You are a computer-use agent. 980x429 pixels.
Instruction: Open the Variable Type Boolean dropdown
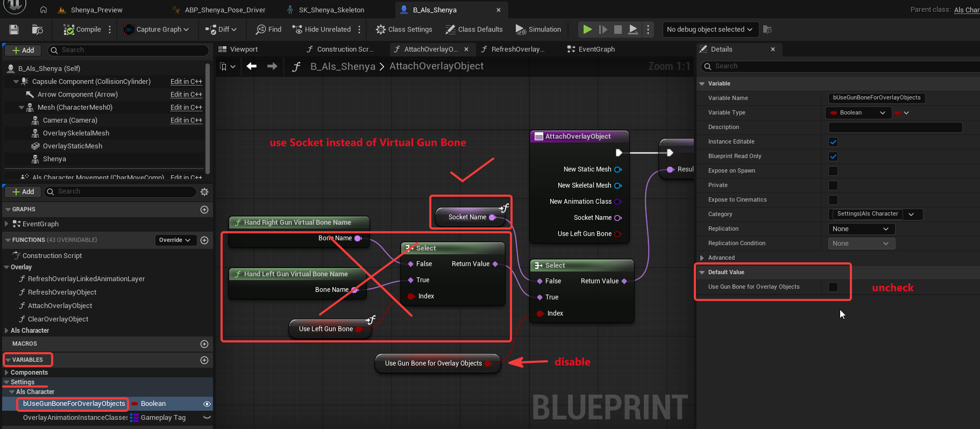858,113
